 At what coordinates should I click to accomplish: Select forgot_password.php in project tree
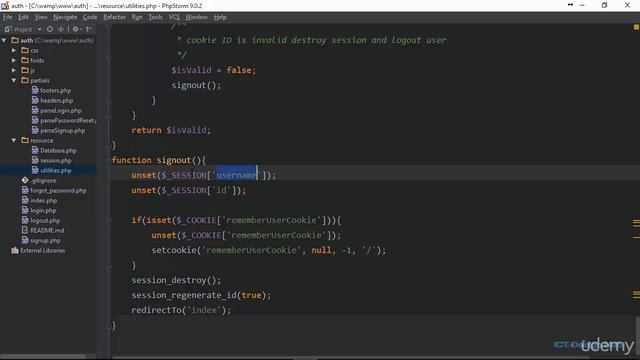[x=58, y=191]
